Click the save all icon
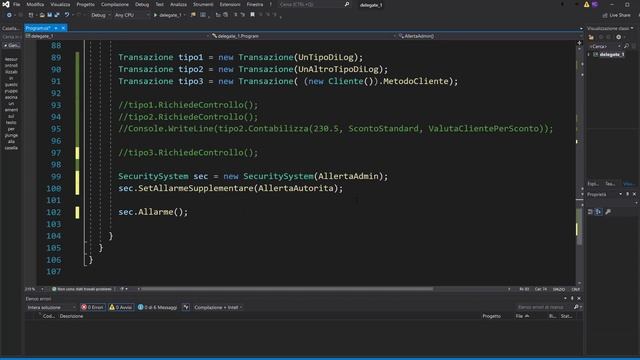Screen dimensions: 640x360 point(57,15)
